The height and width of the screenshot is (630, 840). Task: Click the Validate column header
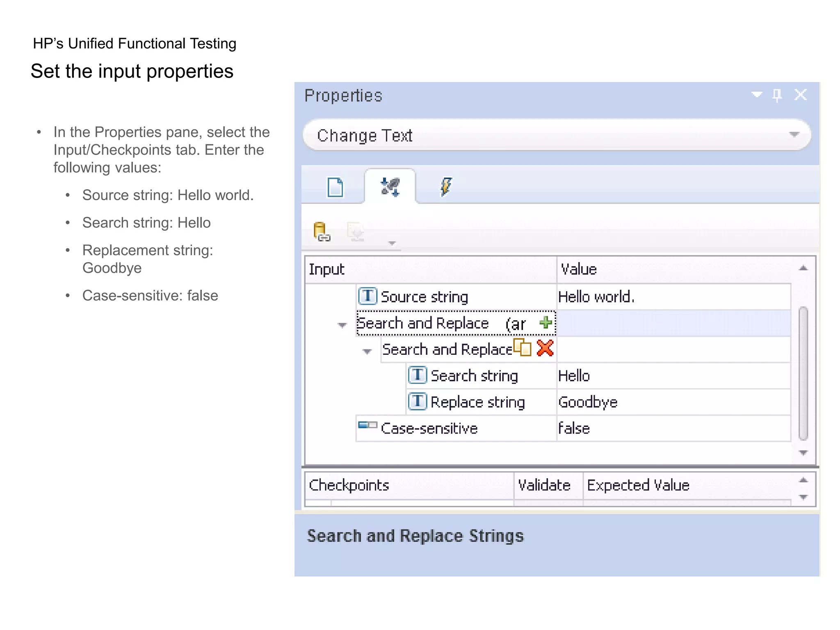548,485
